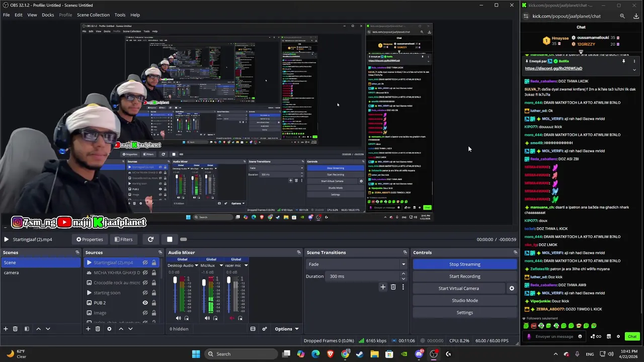Show Image source visibility

click(x=145, y=313)
